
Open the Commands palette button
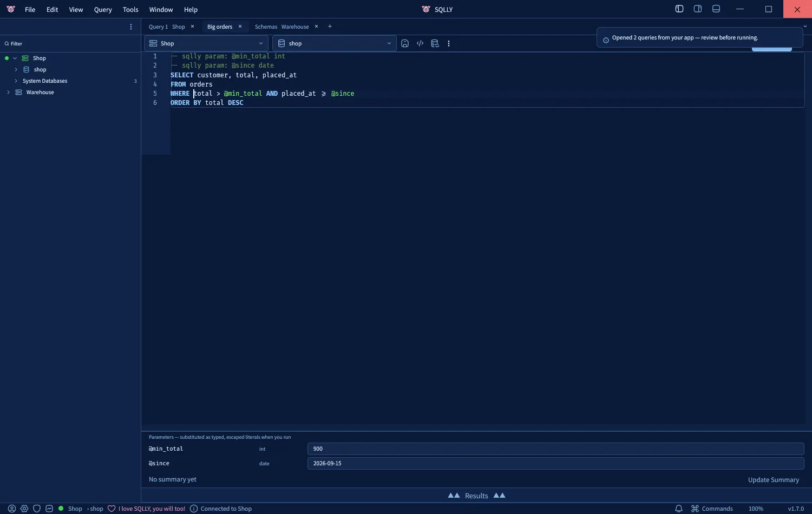coord(712,509)
